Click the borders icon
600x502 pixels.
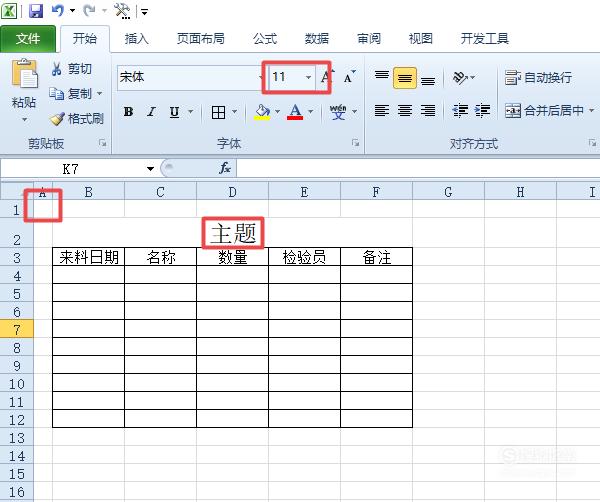coord(218,112)
